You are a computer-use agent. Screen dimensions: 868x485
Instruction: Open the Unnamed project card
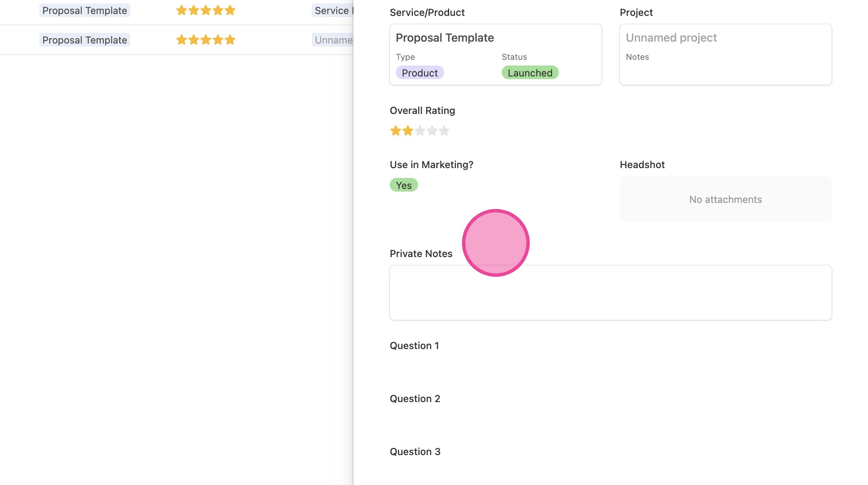[725, 55]
